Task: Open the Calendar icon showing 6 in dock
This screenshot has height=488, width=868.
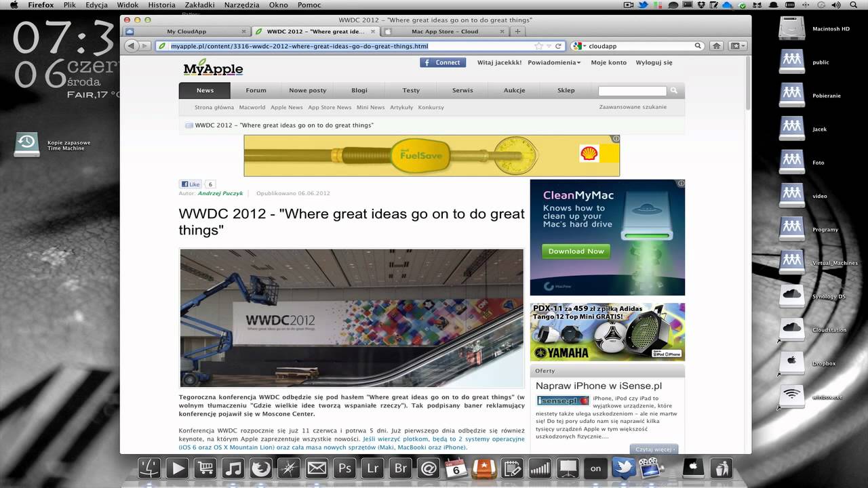Action: (456, 468)
